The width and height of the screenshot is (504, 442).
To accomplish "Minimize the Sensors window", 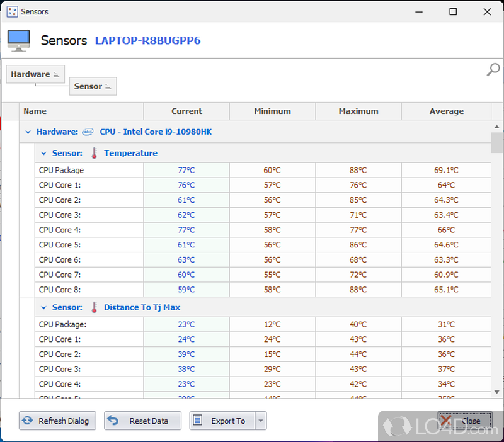I will point(420,11).
